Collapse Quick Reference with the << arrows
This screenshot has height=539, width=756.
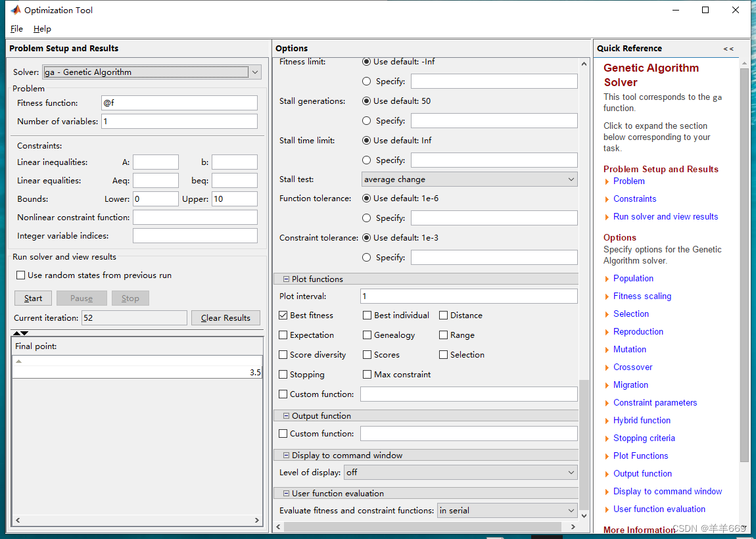pyautogui.click(x=728, y=49)
